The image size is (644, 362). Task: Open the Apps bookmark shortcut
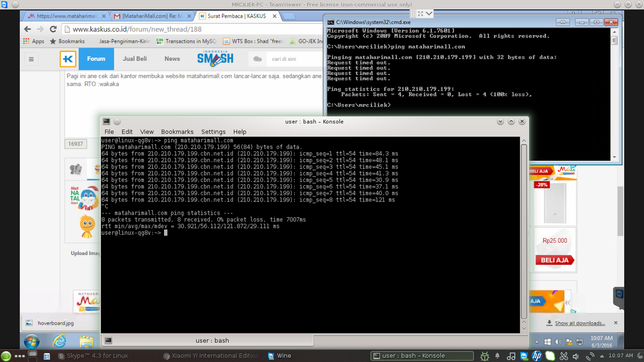[34, 41]
